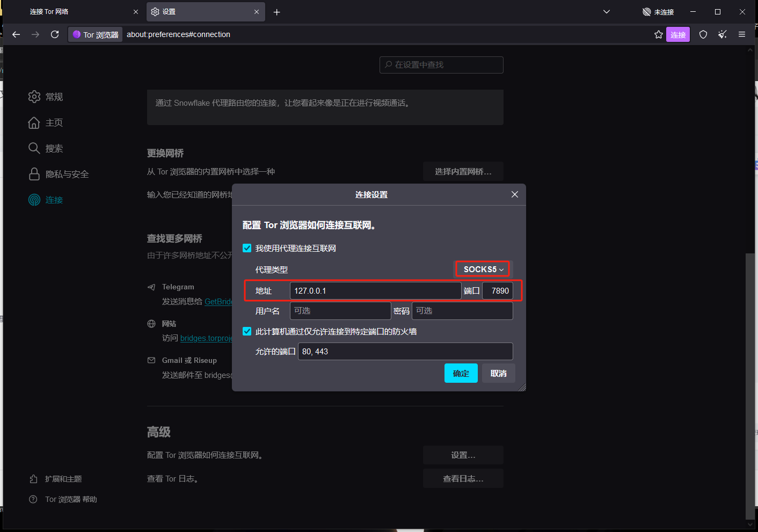This screenshot has height=532, width=758.
Task: Open the shield security level icon
Action: point(703,34)
